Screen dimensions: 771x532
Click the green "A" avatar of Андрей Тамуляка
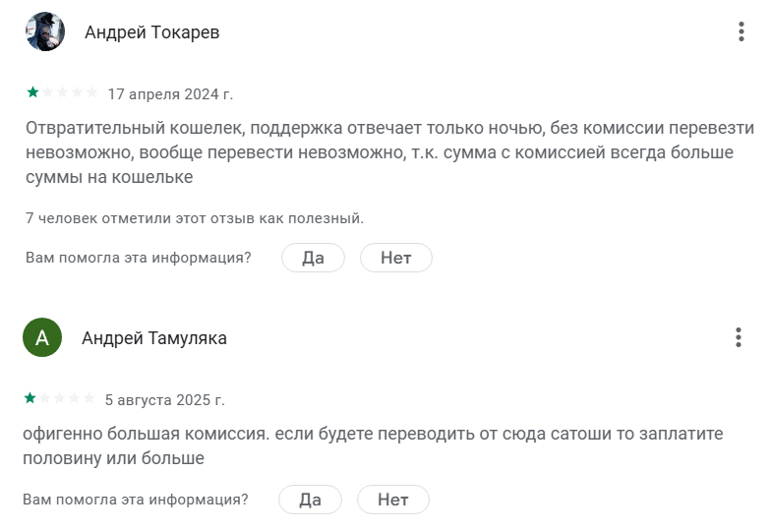click(41, 337)
